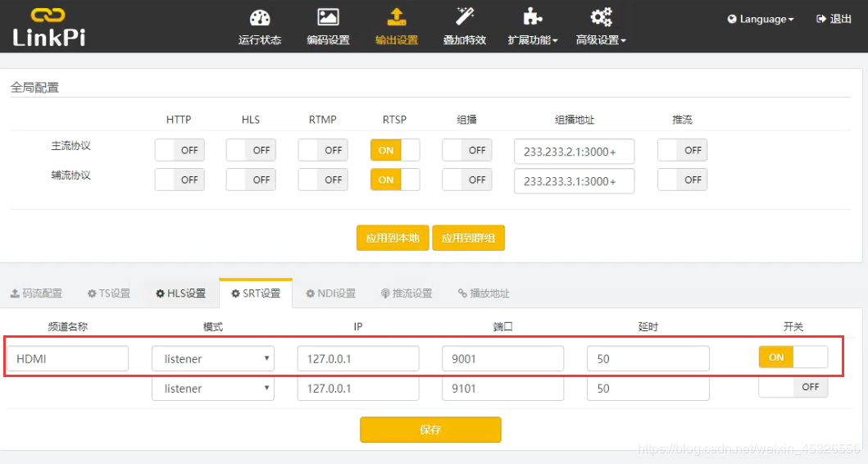The image size is (868, 464).
Task: Edit port field showing 9101
Action: 503,389
